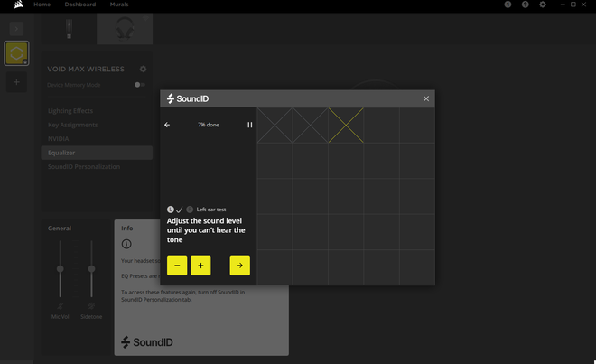Open the notifications icon in top bar
Screen dimensions: 596x364
click(x=508, y=5)
